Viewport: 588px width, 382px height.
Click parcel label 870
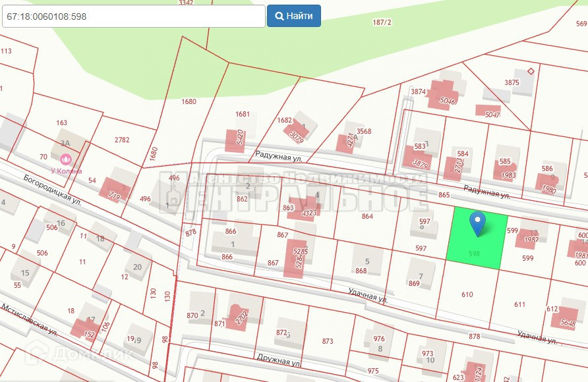click(192, 315)
